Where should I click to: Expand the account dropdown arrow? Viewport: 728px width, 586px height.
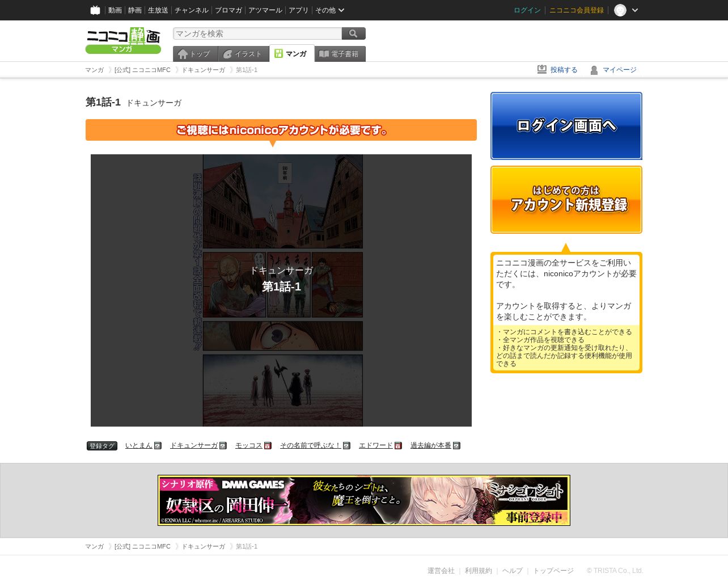(635, 10)
